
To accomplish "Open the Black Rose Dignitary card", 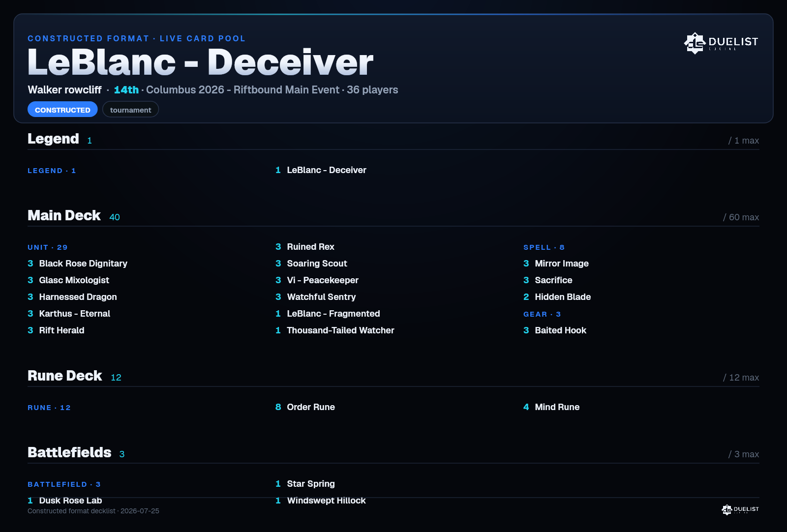I will (x=77, y=264).
